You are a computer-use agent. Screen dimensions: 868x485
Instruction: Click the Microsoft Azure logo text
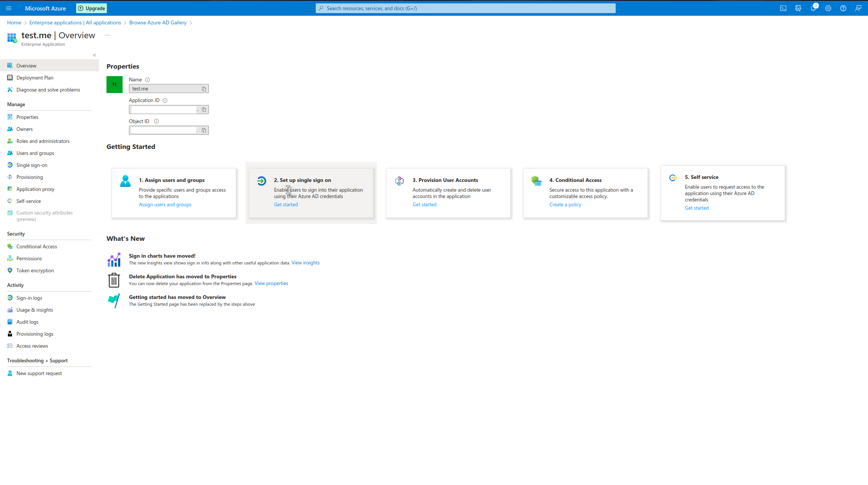coord(45,8)
